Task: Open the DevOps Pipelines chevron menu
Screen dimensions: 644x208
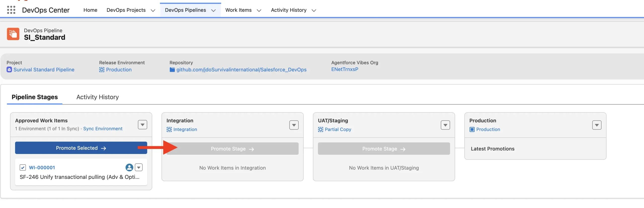Action: click(x=213, y=10)
